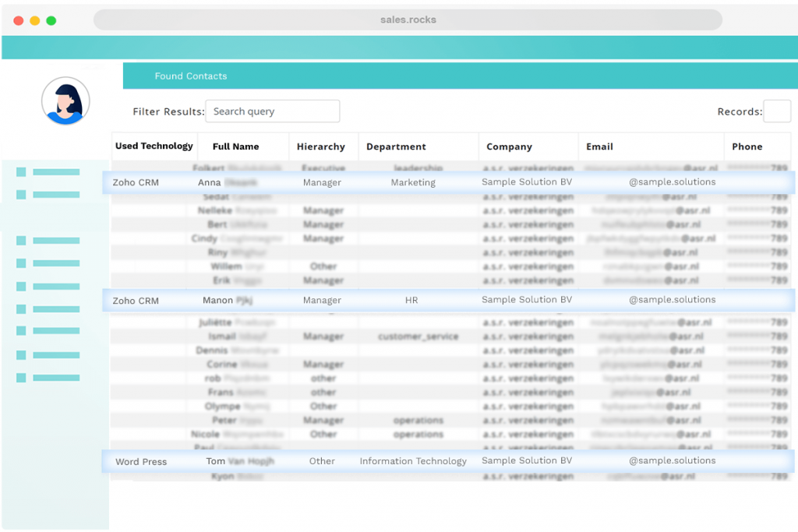The height and width of the screenshot is (532, 798).
Task: Open the Found Contacts tab
Action: click(191, 76)
